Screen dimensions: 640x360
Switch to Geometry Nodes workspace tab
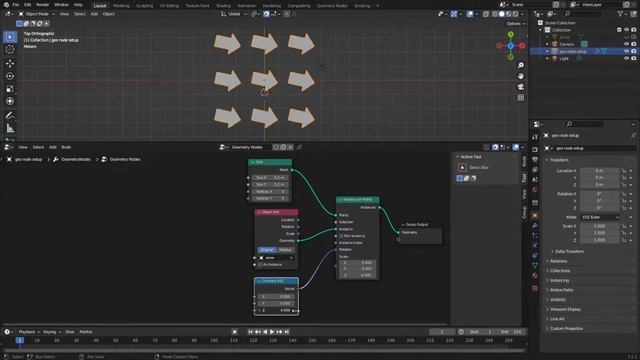pyautogui.click(x=331, y=6)
